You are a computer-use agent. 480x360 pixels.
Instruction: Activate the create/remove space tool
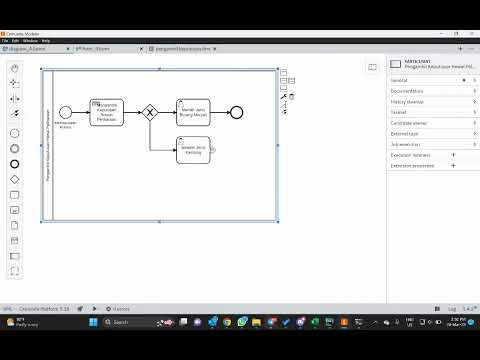click(x=14, y=99)
